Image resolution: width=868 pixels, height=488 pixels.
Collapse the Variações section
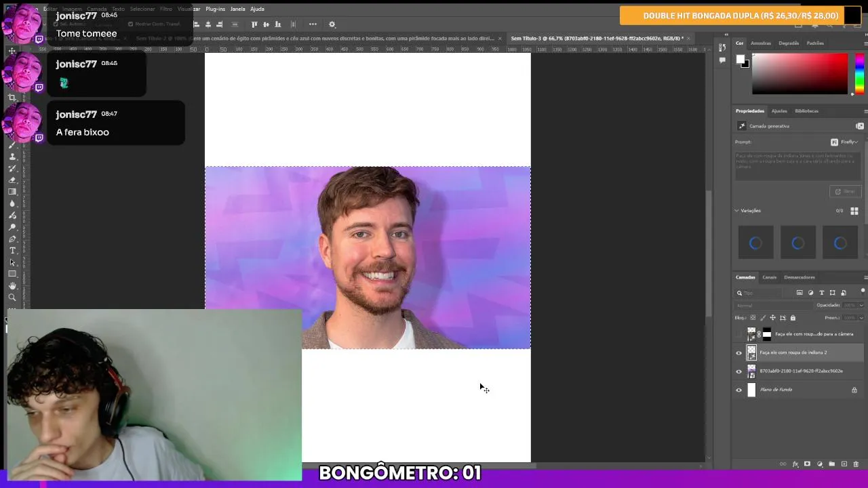click(737, 211)
